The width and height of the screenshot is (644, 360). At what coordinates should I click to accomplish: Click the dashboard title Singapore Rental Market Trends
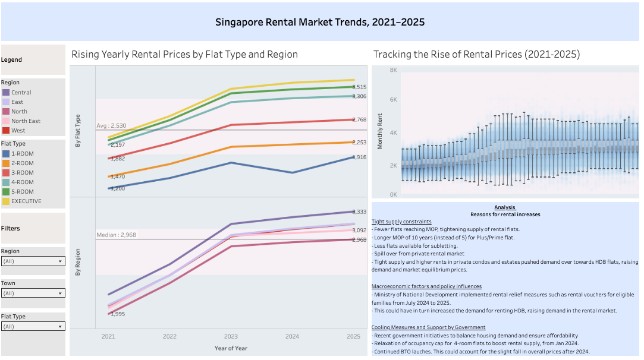tap(320, 23)
